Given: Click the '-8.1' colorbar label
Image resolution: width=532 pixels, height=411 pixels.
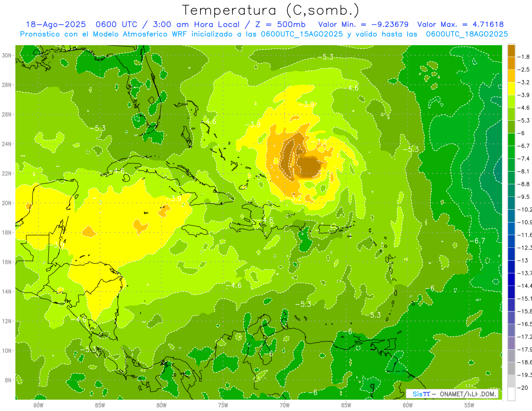Looking at the screenshot, I should point(524,171).
